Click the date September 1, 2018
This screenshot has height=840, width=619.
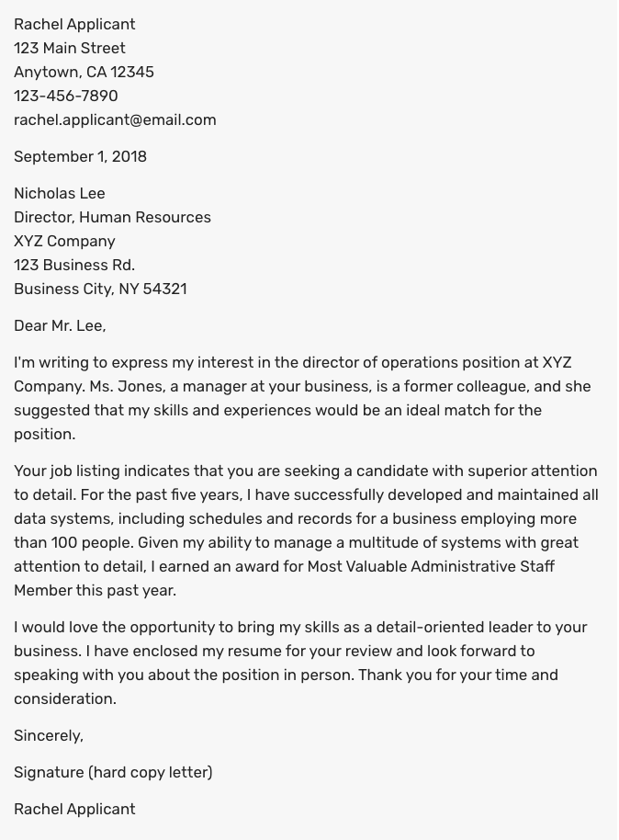80,156
